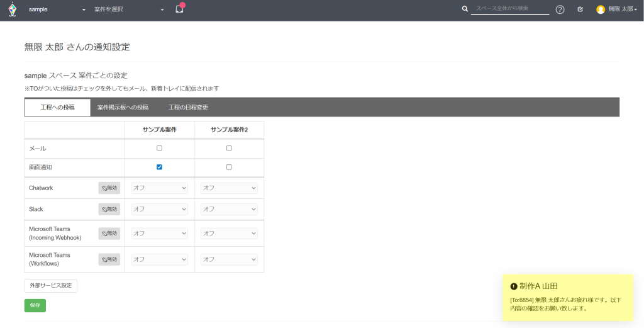
Task: Click the yellow user avatar icon
Action: [x=601, y=9]
